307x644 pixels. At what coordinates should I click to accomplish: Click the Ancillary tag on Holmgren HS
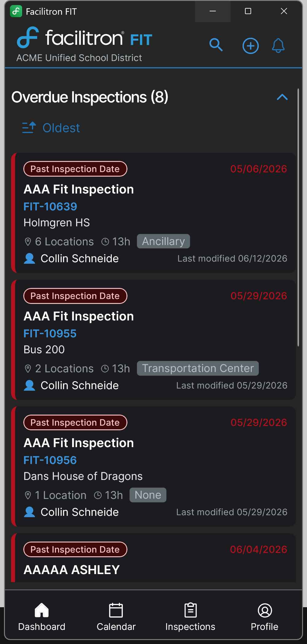point(163,241)
